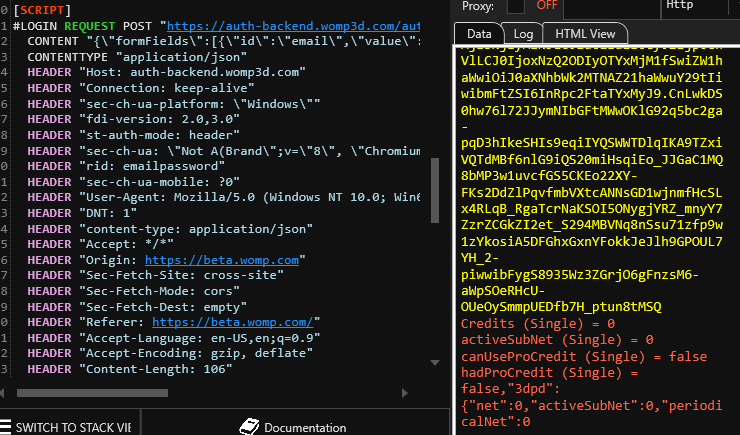Click the HEADER "Connection: keep-alive" line
Image resolution: width=740 pixels, height=435 pixels.
(141, 88)
